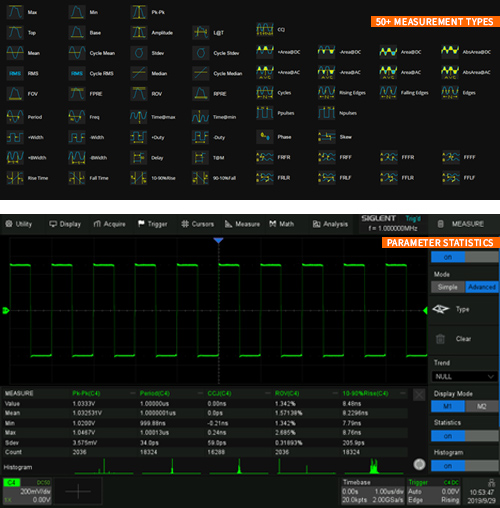Open the Utility menu
The height and width of the screenshot is (508, 500).
point(19,224)
